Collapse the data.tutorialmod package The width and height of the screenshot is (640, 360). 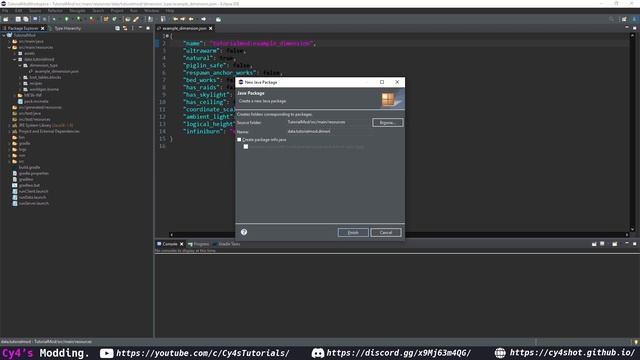tap(15, 60)
